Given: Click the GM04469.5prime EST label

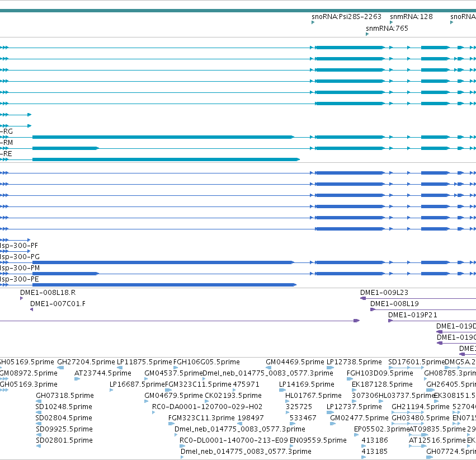Looking at the screenshot, I should pos(295,362).
